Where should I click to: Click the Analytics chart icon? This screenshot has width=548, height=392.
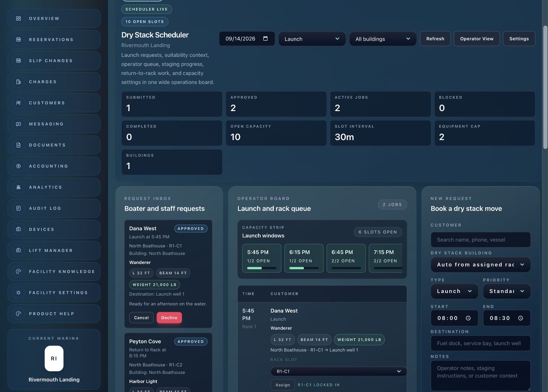[x=18, y=187]
